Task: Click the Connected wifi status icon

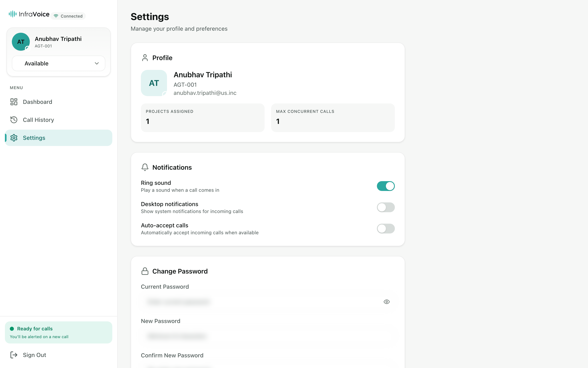Action: [56, 16]
